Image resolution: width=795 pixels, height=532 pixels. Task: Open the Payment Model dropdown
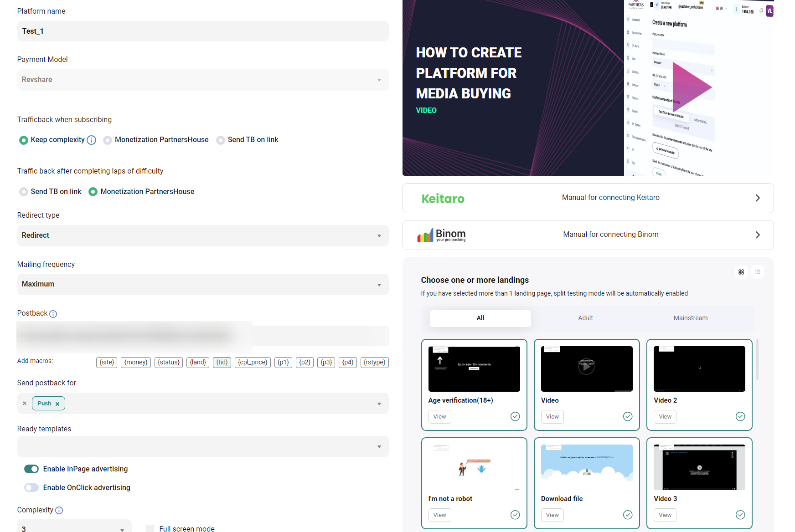[x=203, y=80]
